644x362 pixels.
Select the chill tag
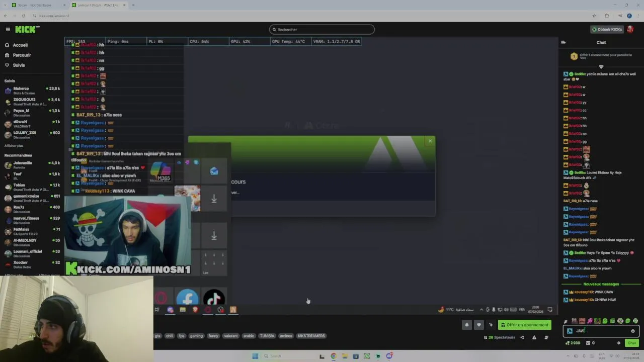coord(169,336)
